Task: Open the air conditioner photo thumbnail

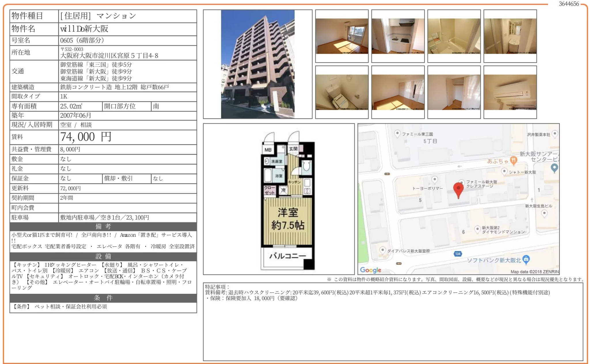Action: (x=510, y=92)
